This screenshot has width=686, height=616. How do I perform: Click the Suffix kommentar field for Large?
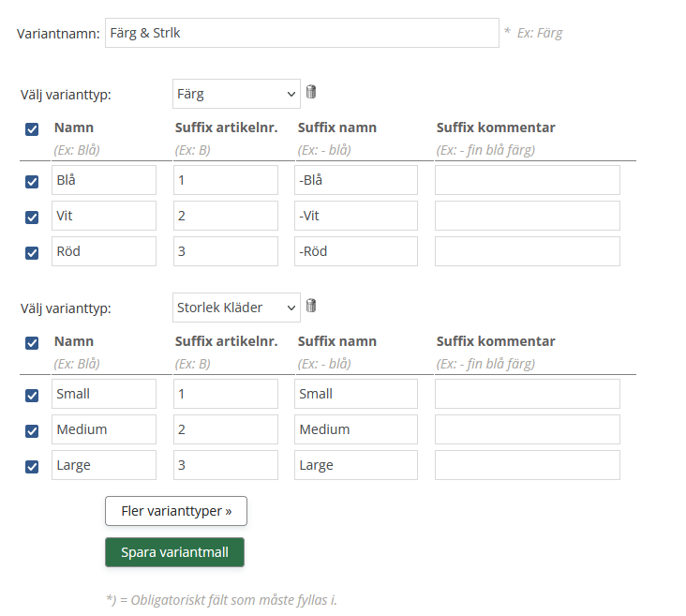tap(527, 465)
